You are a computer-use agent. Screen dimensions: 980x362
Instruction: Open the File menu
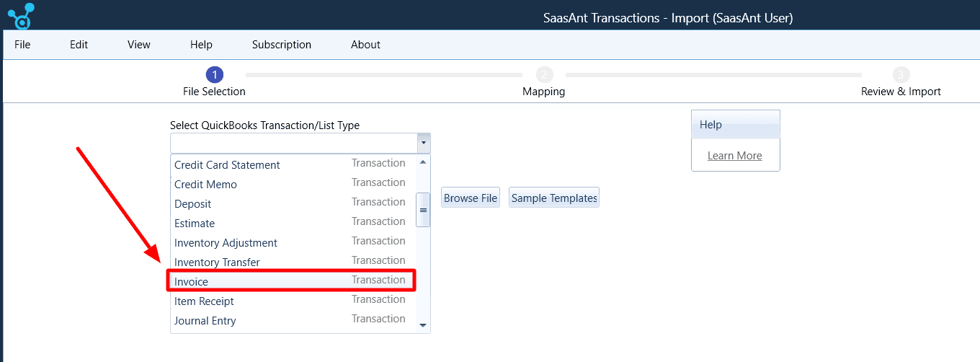pos(22,44)
